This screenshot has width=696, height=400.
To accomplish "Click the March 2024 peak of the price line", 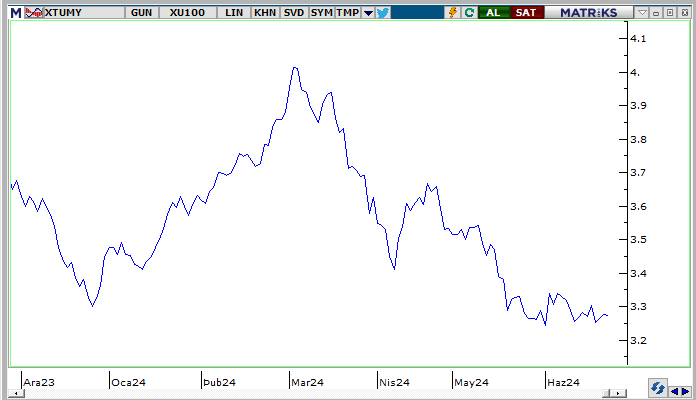I will pyautogui.click(x=295, y=67).
